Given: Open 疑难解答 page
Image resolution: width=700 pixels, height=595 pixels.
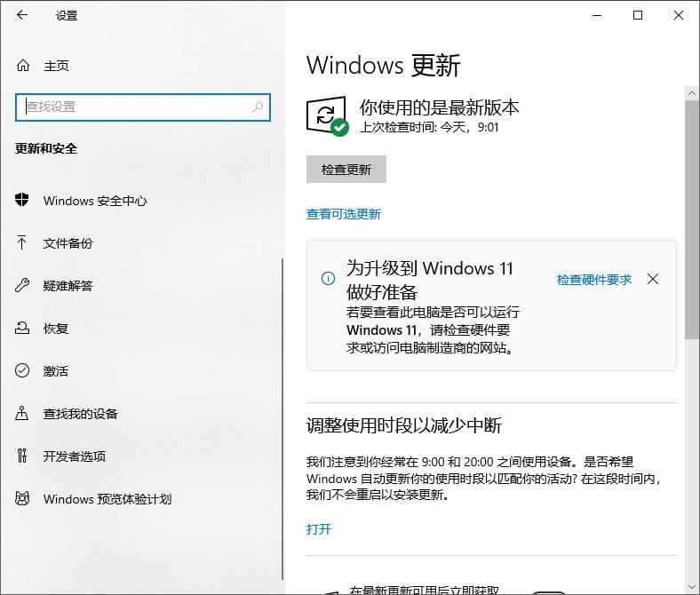Looking at the screenshot, I should coord(68,286).
